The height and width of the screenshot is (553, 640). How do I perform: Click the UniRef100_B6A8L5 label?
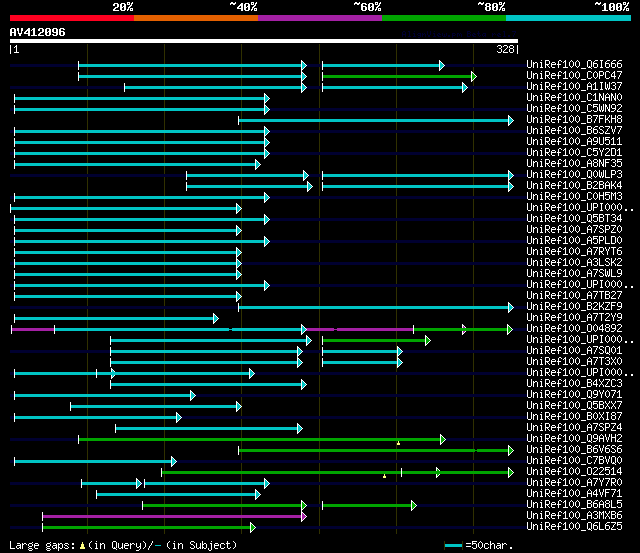point(574,505)
